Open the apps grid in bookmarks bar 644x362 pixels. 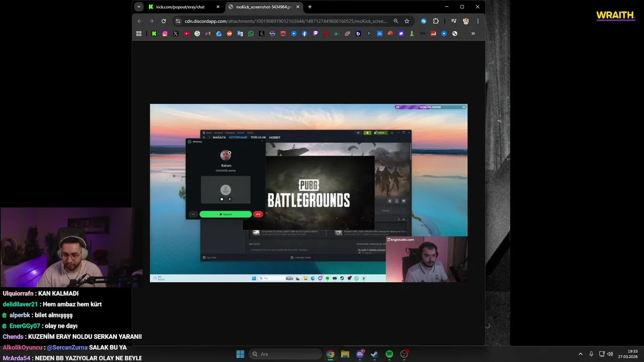click(139, 34)
